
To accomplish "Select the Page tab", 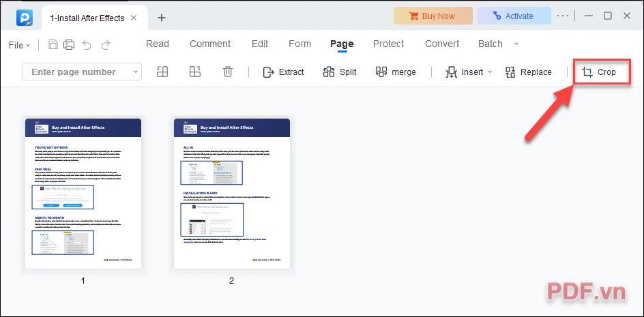I will [342, 44].
